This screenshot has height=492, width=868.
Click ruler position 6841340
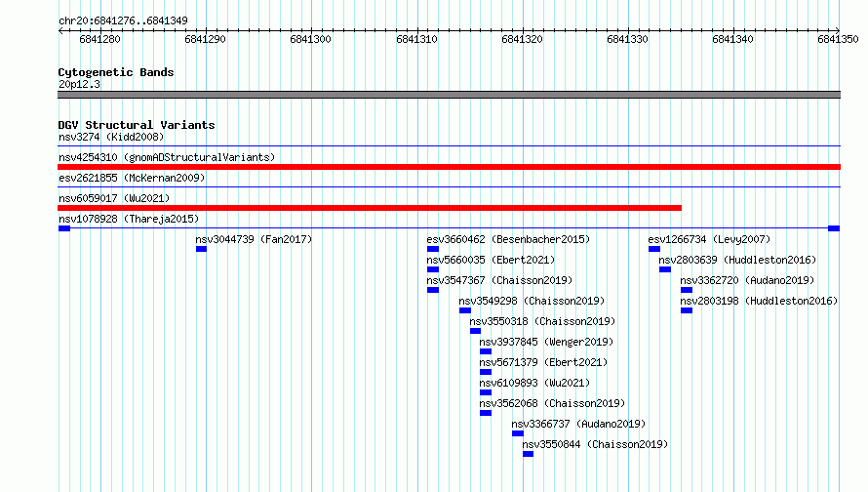coord(733,39)
